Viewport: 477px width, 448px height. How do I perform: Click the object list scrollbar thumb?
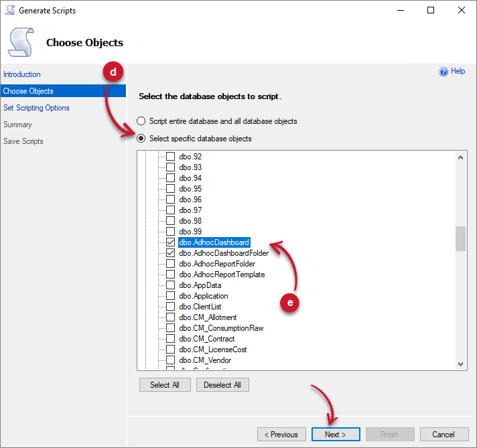pos(460,239)
